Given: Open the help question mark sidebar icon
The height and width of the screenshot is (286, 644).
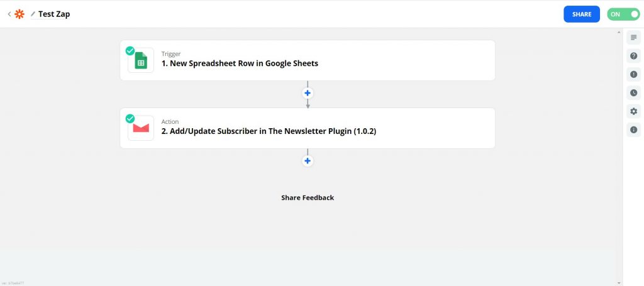Looking at the screenshot, I should coord(633,56).
